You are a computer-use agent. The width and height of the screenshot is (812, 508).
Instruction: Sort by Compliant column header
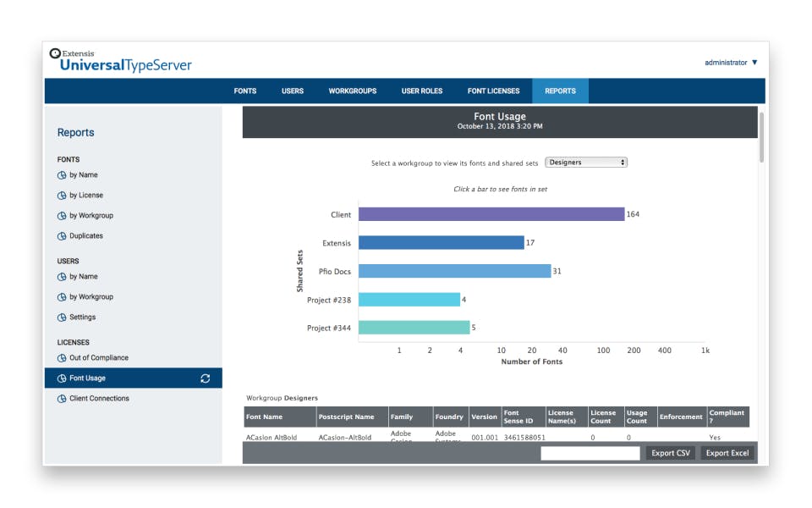point(728,417)
